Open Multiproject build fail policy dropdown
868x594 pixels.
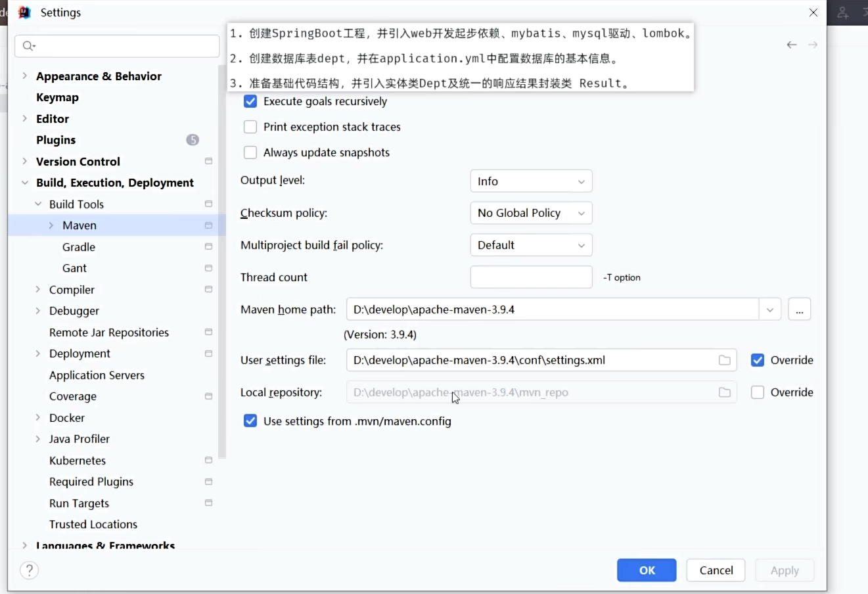click(x=531, y=245)
